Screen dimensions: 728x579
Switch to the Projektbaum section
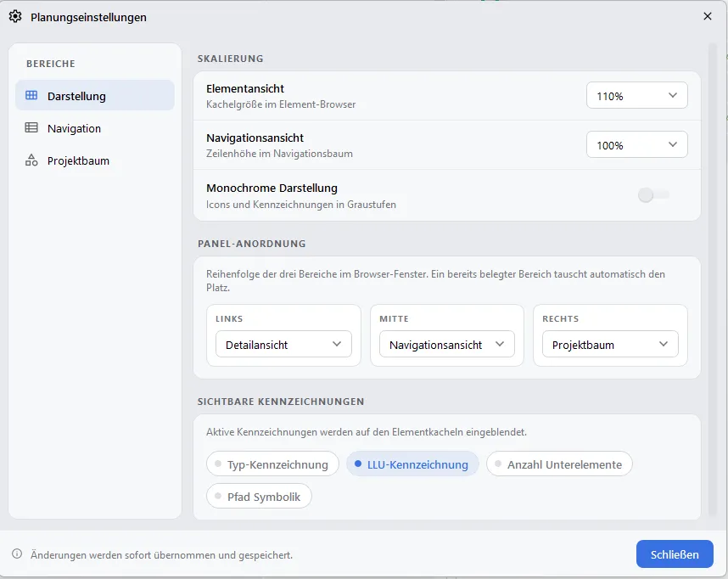coord(95,160)
